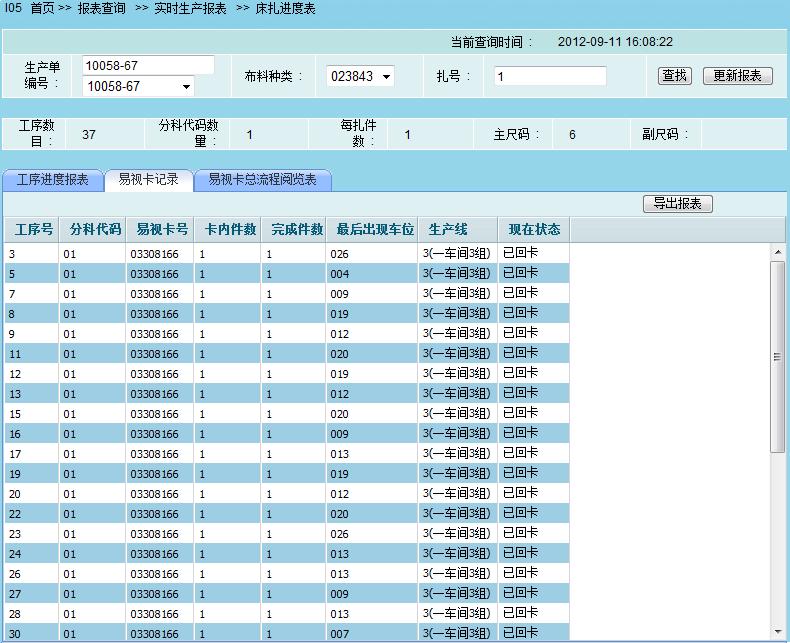Click the table scrollbar up arrow
790x643 pixels.
coord(778,253)
